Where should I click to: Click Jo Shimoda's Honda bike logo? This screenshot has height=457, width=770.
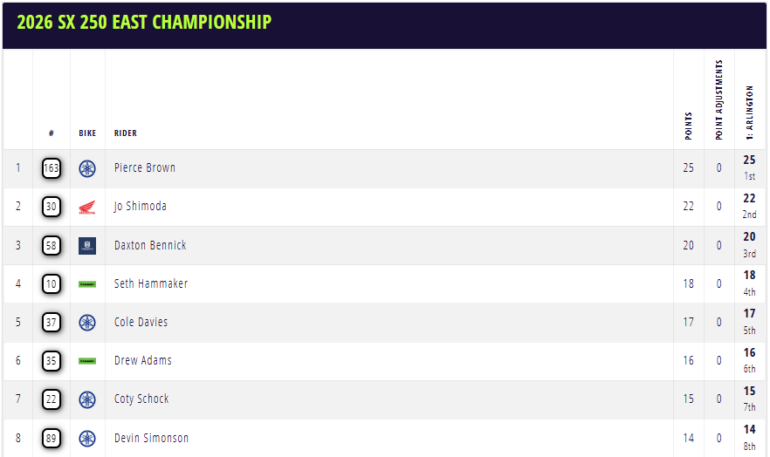point(87,207)
